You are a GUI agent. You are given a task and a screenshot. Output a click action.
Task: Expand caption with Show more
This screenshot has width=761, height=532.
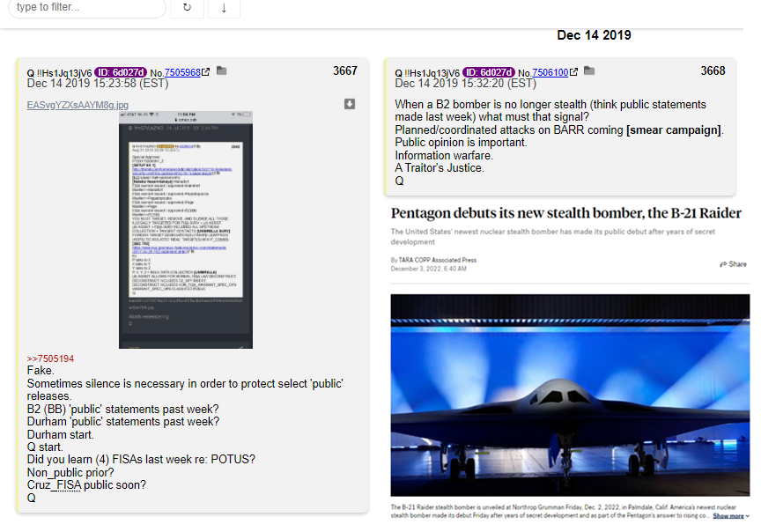(731, 515)
